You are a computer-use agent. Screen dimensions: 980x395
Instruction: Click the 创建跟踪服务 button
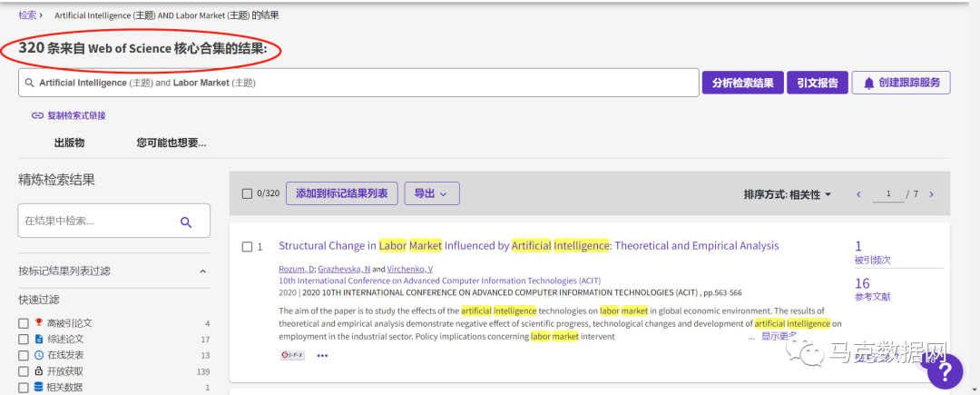point(901,83)
